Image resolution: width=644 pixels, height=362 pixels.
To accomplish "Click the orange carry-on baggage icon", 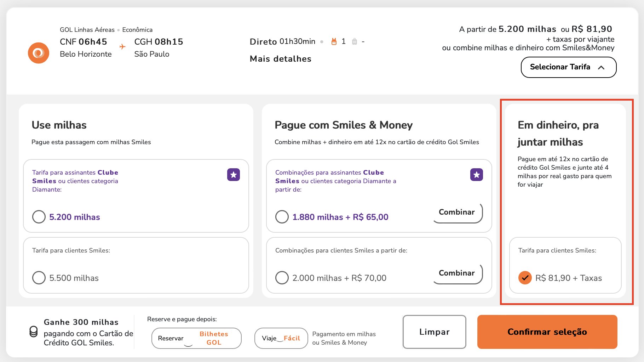I will click(x=334, y=41).
